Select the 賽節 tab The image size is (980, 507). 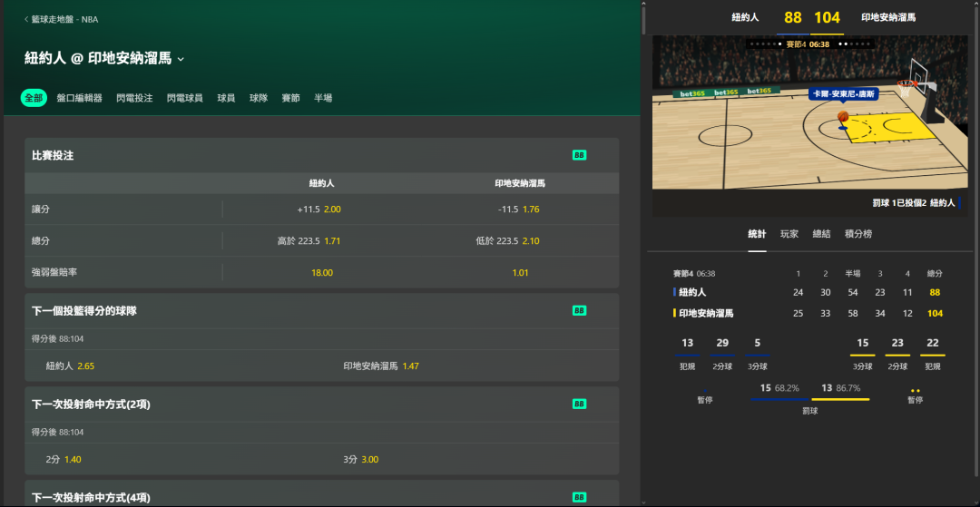(290, 98)
